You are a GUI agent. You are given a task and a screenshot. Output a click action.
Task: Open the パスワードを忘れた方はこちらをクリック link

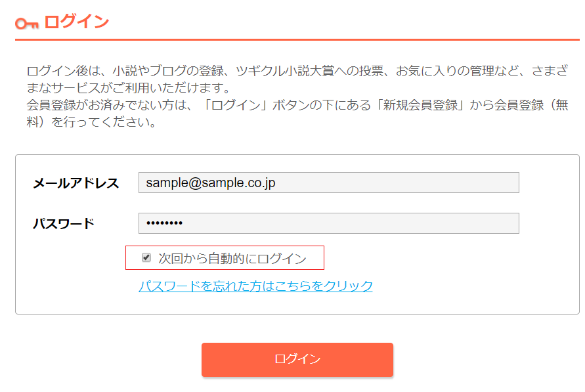255,286
